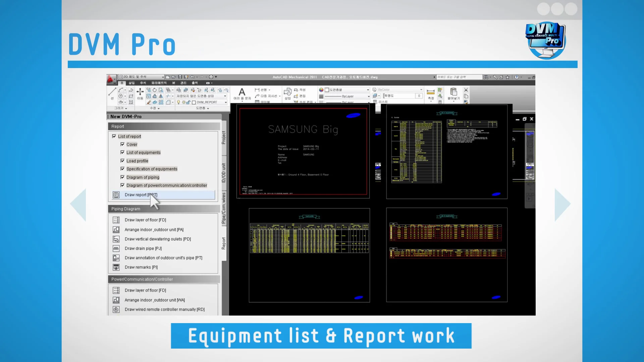Click Draw layer of floor [FD] button

(x=145, y=220)
